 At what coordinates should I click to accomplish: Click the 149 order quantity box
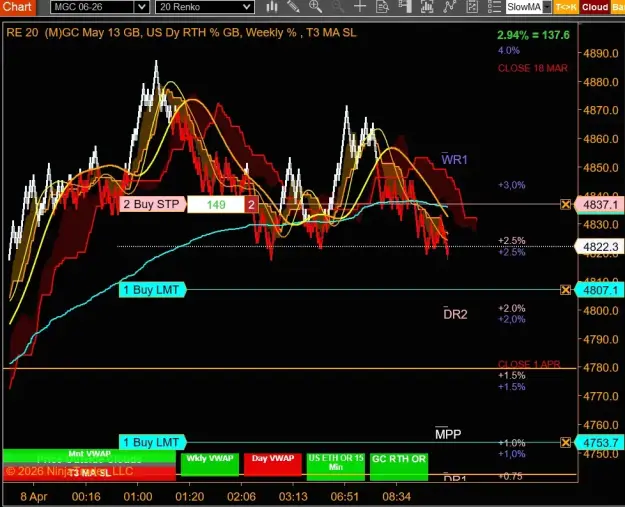click(216, 204)
